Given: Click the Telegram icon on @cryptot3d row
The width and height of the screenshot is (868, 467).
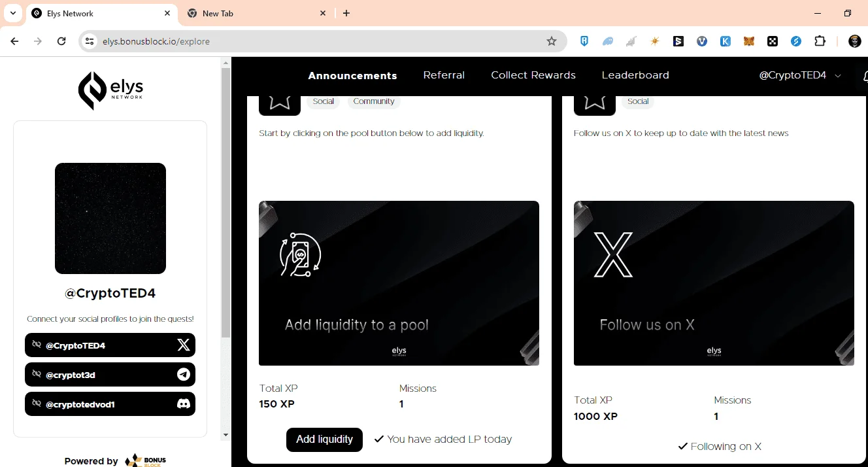Looking at the screenshot, I should [184, 375].
